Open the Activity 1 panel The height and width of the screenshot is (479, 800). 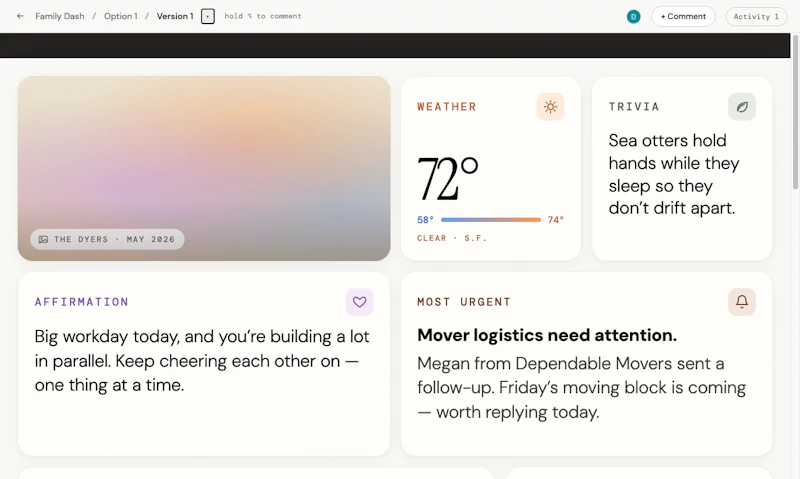coord(756,16)
